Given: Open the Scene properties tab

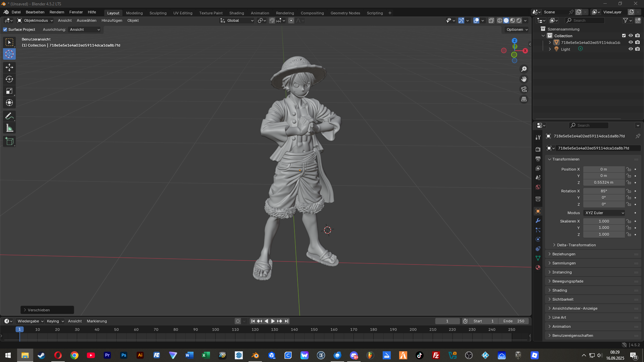Looking at the screenshot, I should point(538,177).
